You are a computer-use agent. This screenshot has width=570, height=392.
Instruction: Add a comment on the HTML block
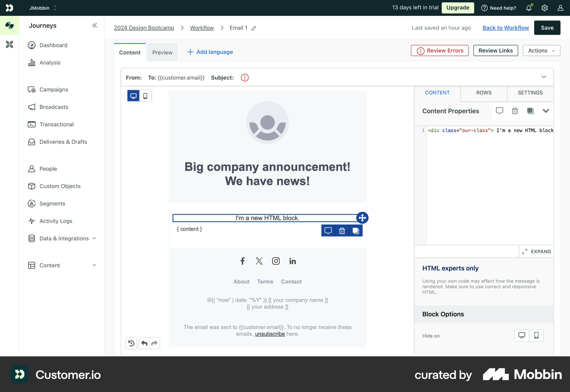[328, 231]
